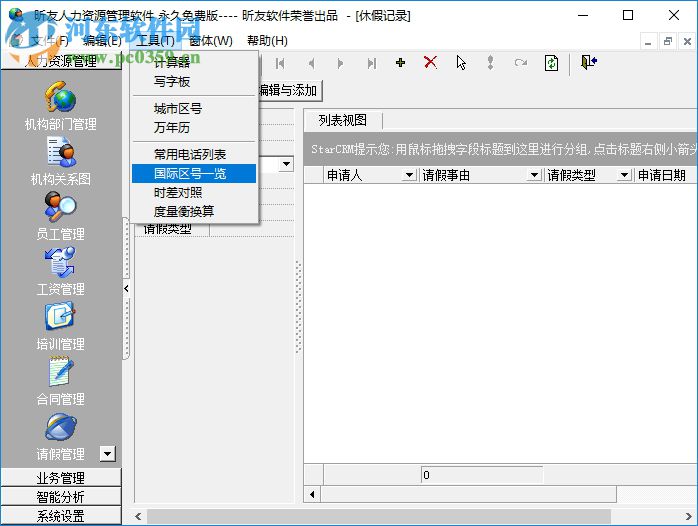Click the record count field showing 0
The image size is (698, 526).
[x=482, y=475]
